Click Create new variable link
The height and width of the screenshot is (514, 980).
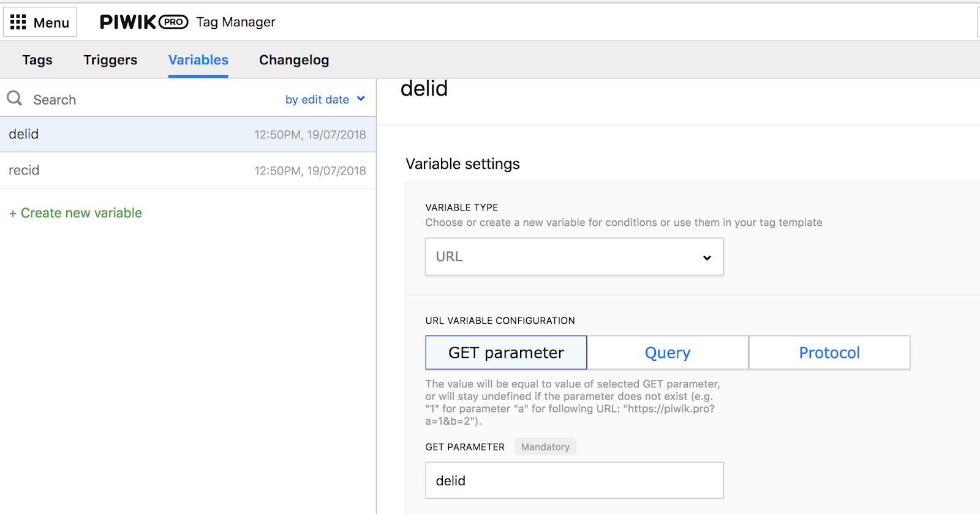click(75, 213)
